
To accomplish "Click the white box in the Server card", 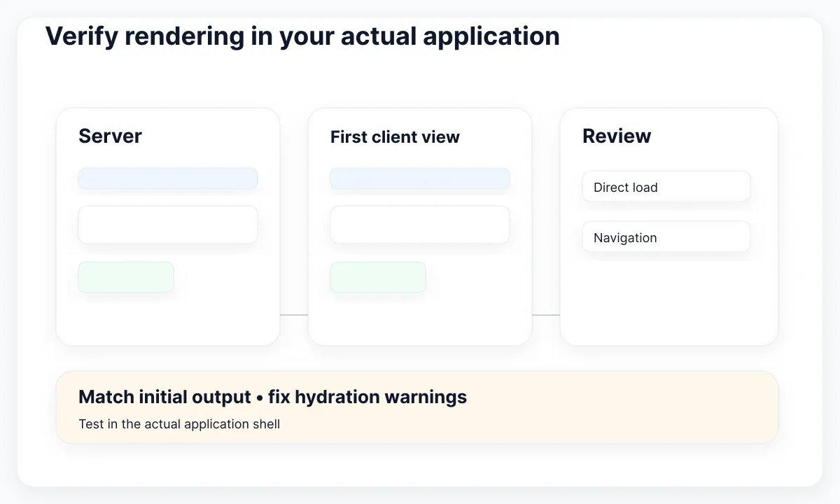I will coord(168,225).
